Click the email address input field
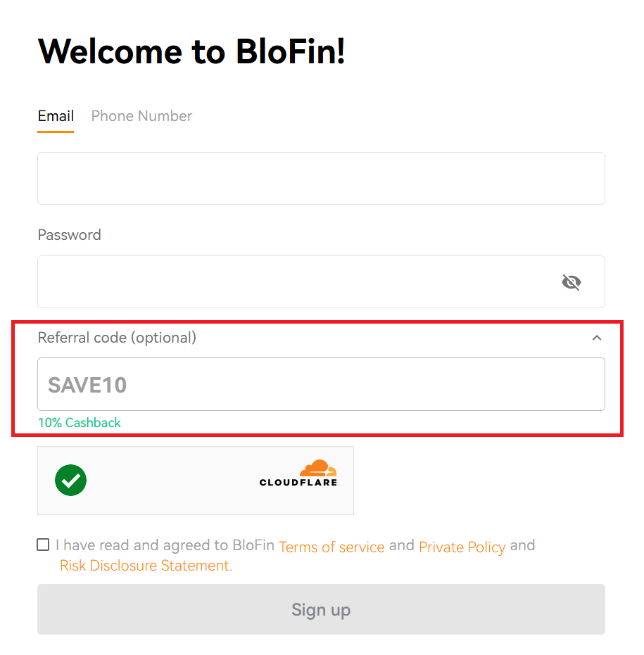Image resolution: width=644 pixels, height=655 pixels. 321,178
